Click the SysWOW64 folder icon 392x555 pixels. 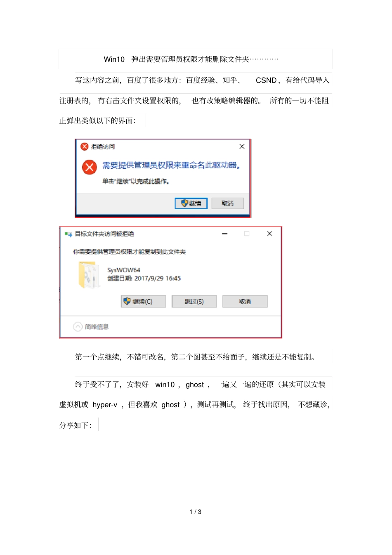(88, 275)
